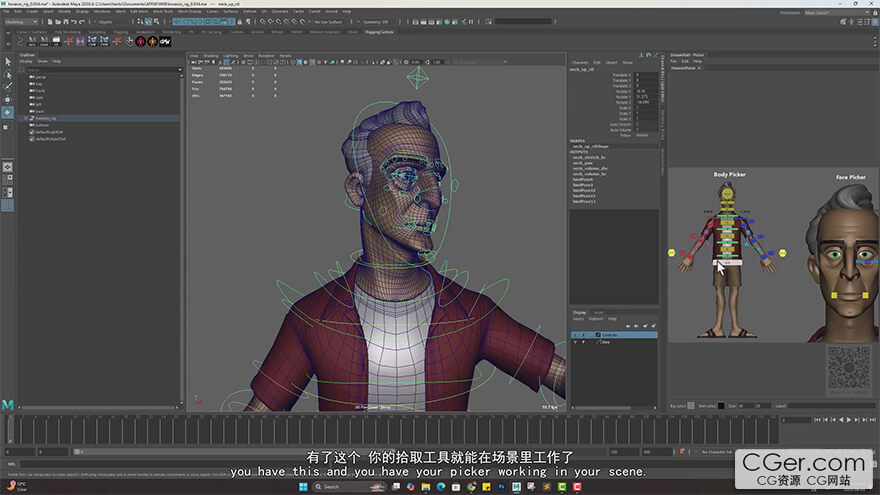Open the Mesh Tools menu
Screen dimensions: 880x495
pyautogui.click(x=163, y=12)
